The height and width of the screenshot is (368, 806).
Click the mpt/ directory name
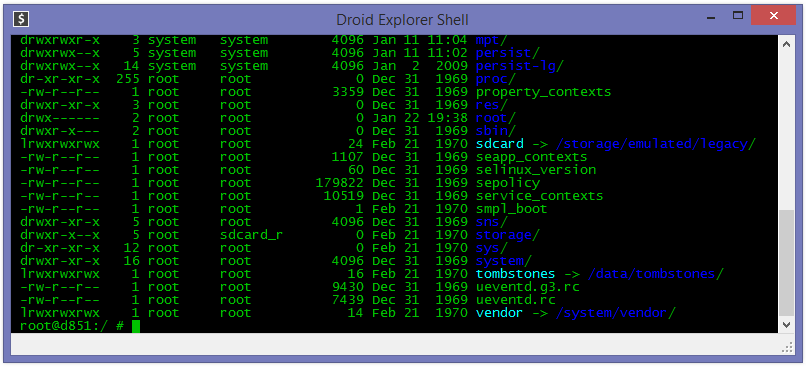click(492, 40)
